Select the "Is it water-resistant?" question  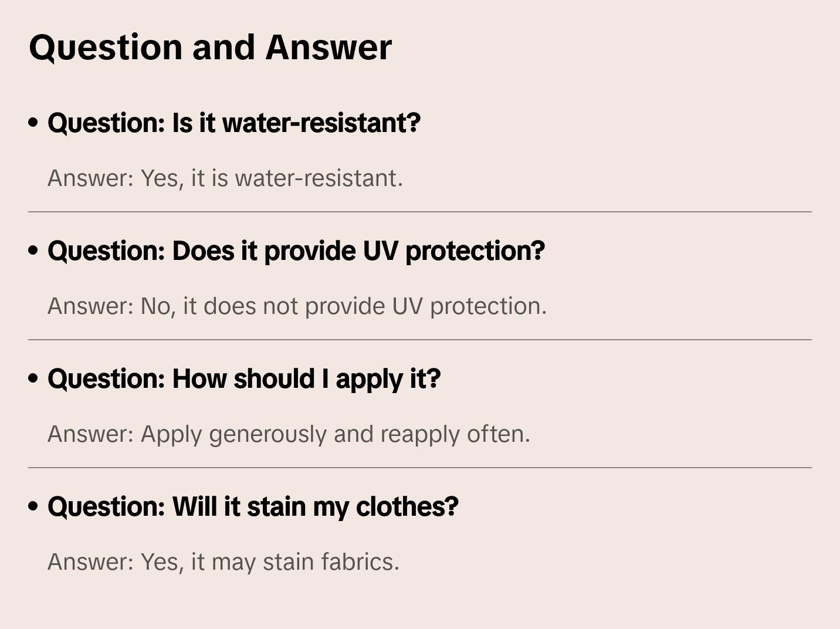(234, 123)
